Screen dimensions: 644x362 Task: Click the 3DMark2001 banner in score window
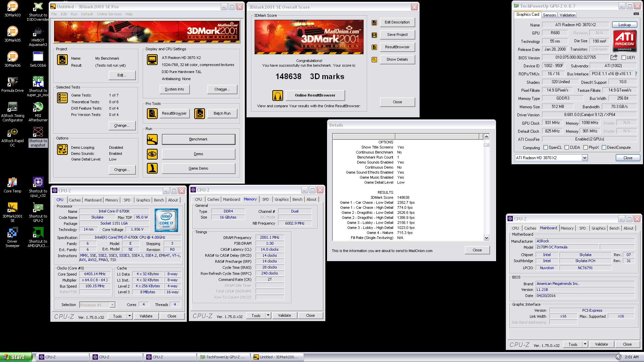tap(309, 37)
